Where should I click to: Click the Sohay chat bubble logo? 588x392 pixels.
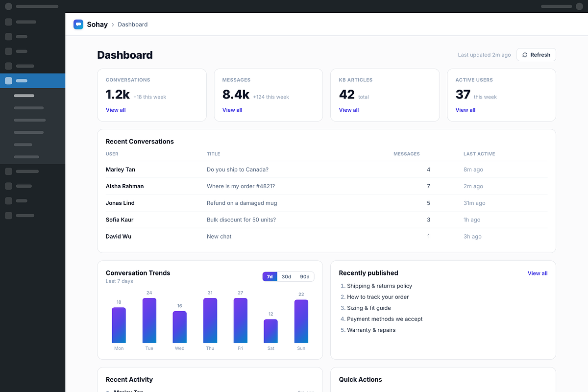point(78,24)
